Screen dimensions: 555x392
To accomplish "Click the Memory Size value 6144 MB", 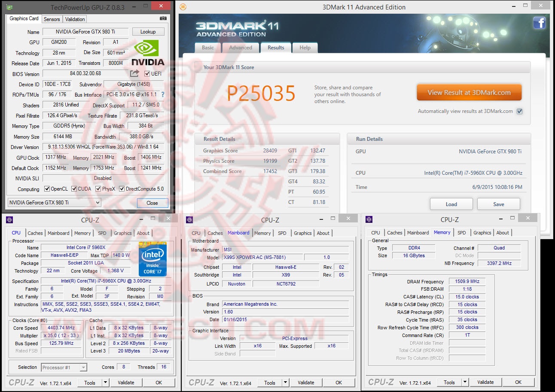I will tap(64, 137).
